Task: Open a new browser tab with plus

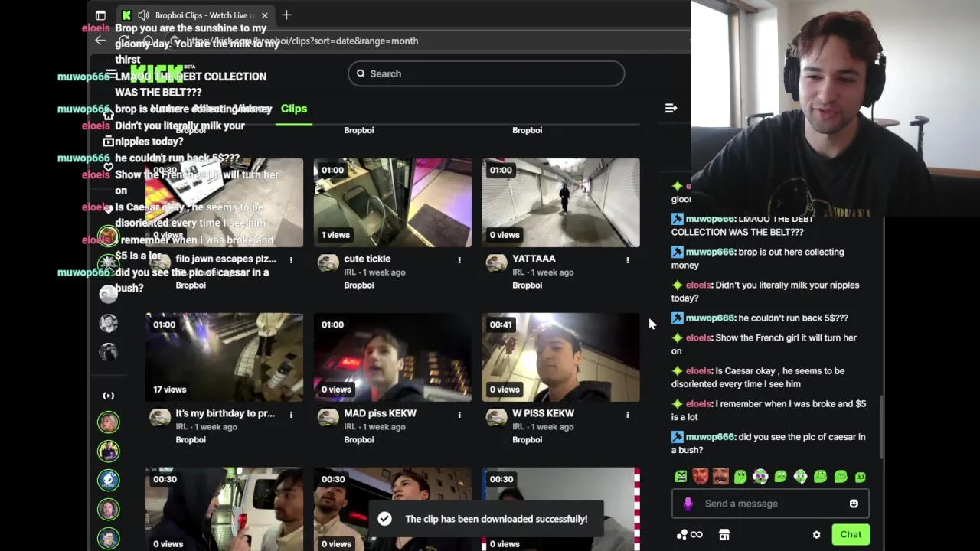Action: tap(286, 15)
